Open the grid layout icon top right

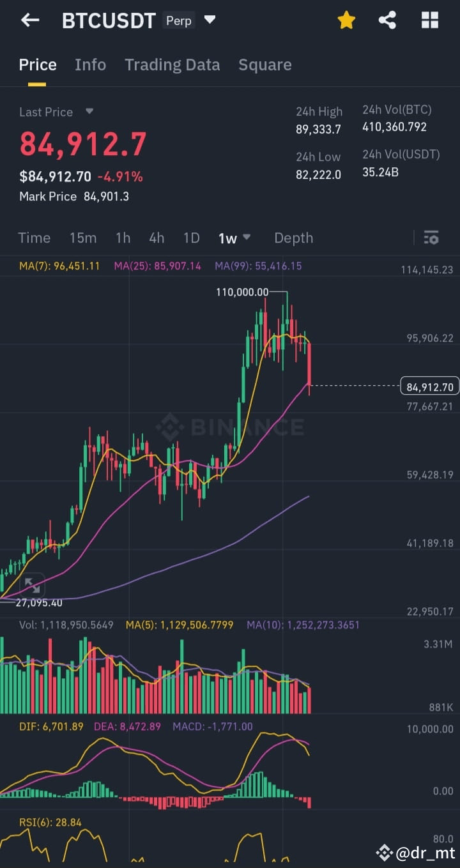(x=429, y=20)
